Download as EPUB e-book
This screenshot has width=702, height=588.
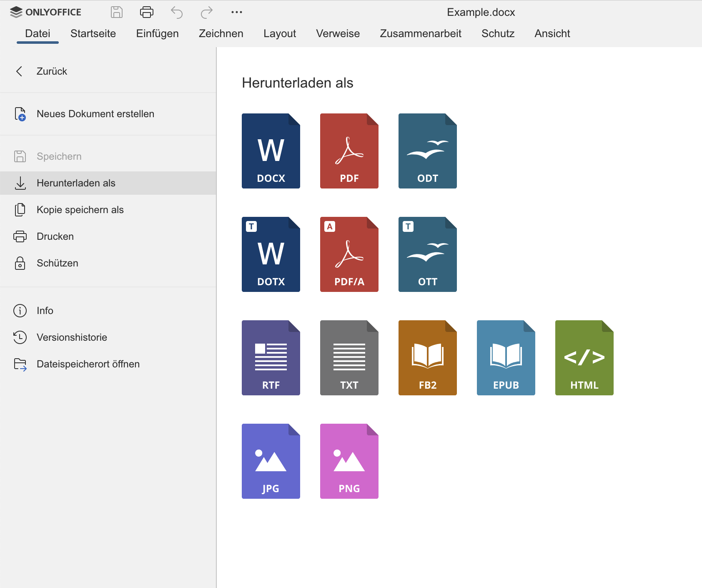pyautogui.click(x=506, y=358)
